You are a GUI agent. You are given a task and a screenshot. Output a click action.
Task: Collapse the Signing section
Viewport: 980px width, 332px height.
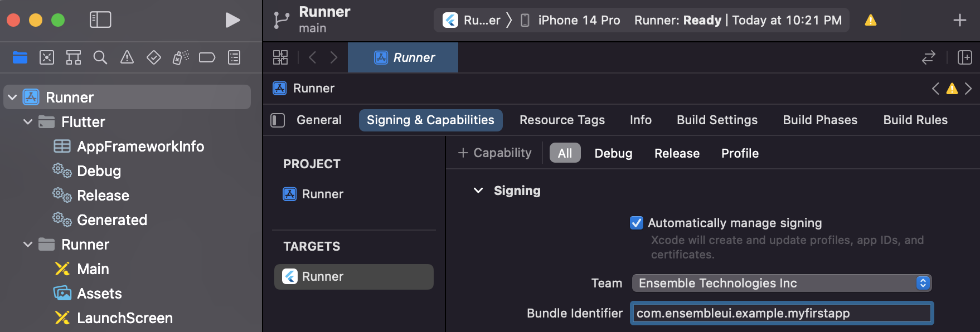478,191
